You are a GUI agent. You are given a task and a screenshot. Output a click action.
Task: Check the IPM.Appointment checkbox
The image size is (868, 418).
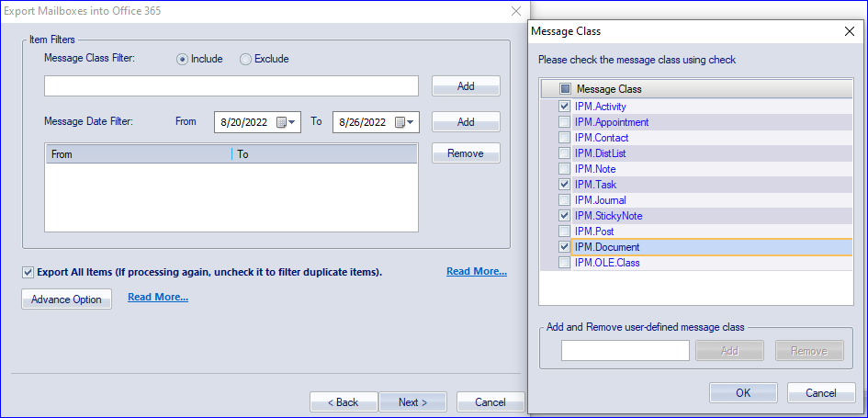[x=564, y=122]
